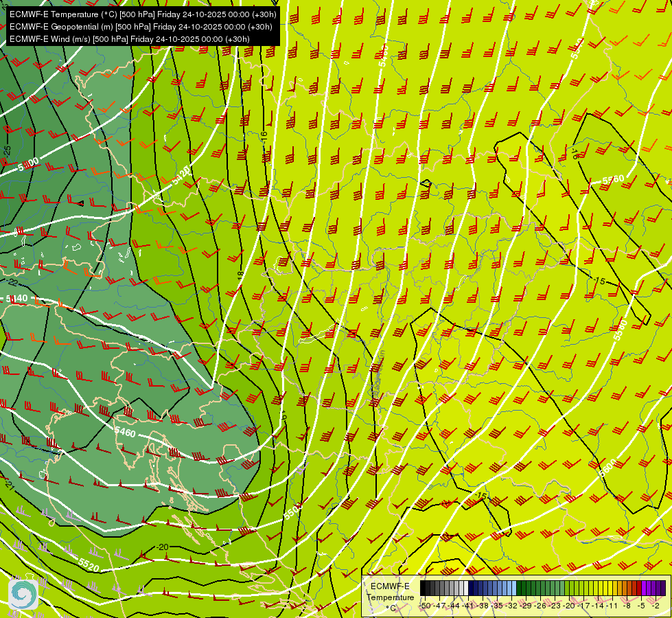
Task: Click the 5580 geopotential contour label
Action: click(x=620, y=330)
